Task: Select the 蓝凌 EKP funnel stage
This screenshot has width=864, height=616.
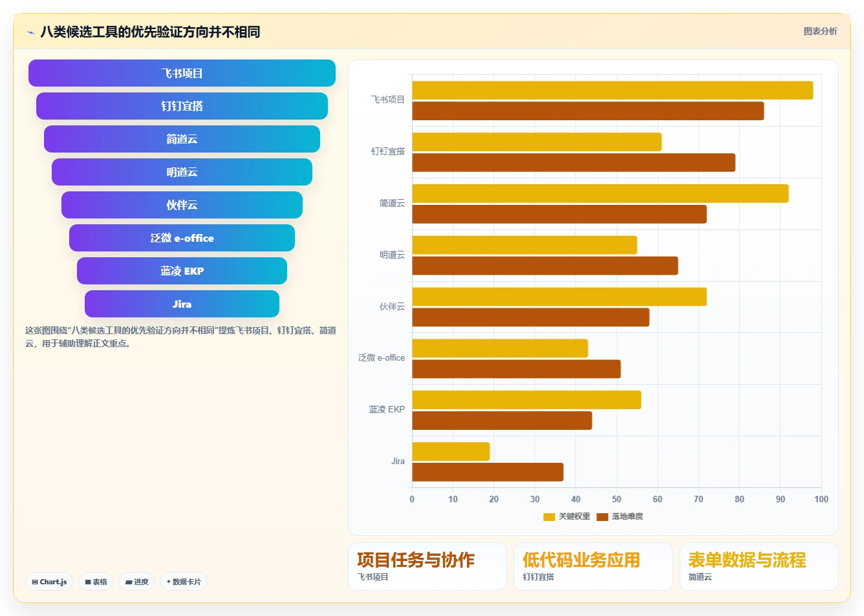Action: [182, 271]
